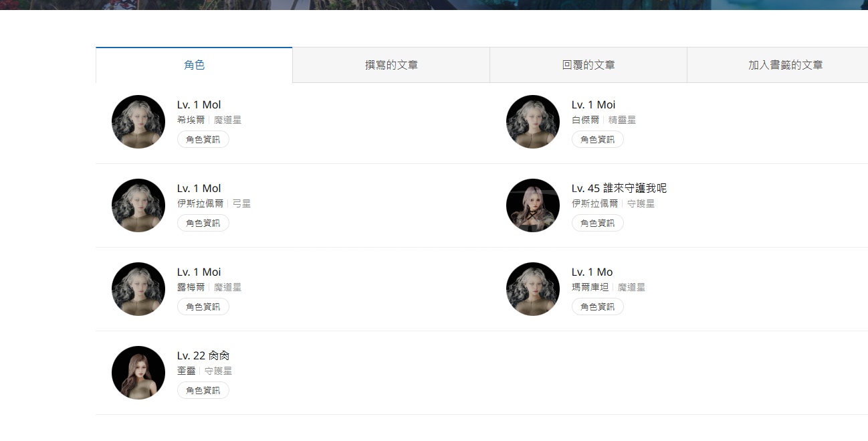Click the avatar of the 希埃爾 character
This screenshot has width=868, height=441.
(138, 122)
